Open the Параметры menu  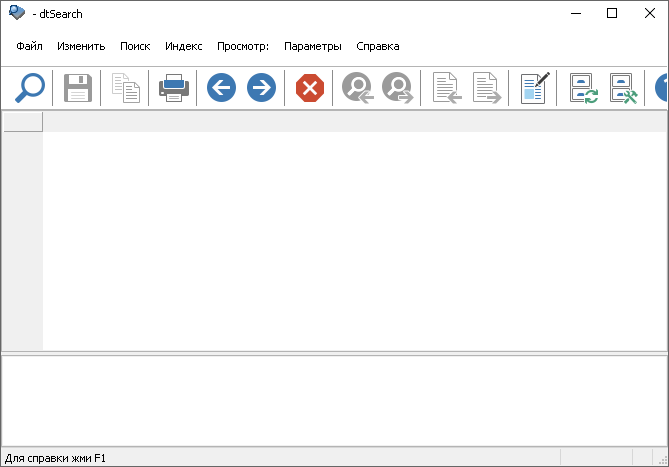click(x=313, y=46)
